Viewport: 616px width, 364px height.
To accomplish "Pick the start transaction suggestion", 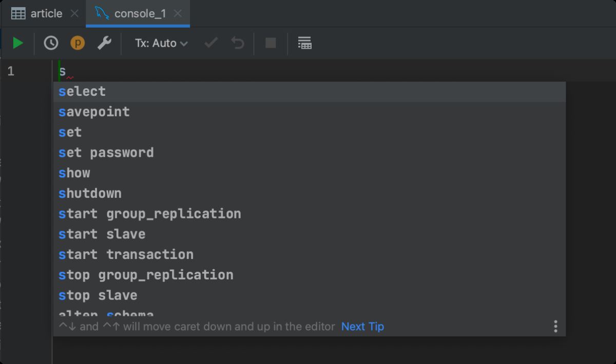I will point(126,254).
